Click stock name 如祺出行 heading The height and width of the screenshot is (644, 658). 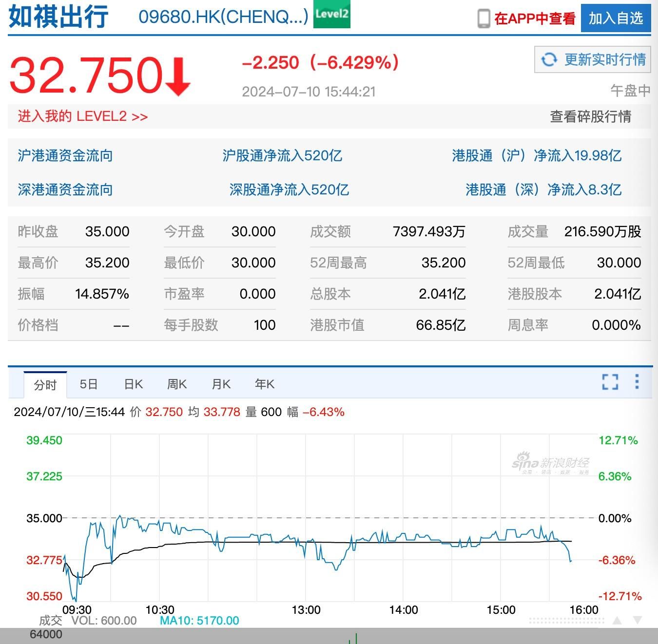pos(58,16)
